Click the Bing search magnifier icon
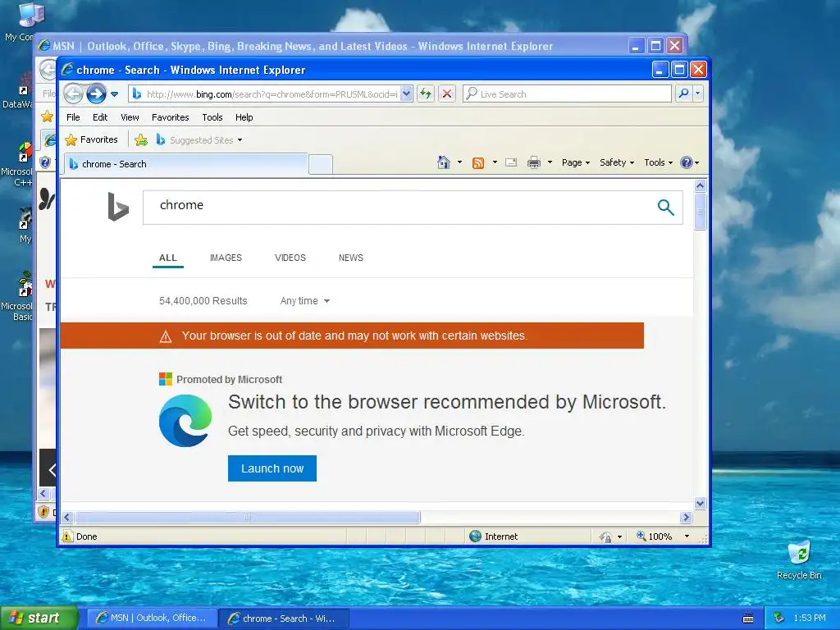The height and width of the screenshot is (630, 840). [665, 207]
